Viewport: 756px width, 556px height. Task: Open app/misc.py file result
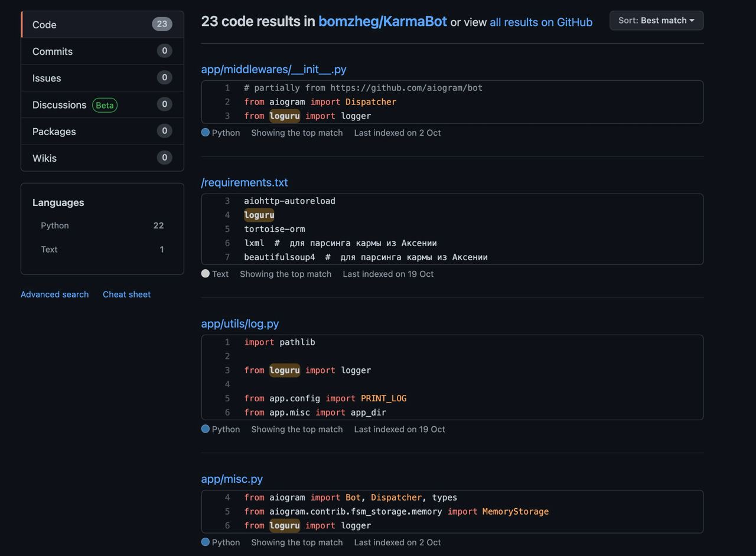[232, 479]
